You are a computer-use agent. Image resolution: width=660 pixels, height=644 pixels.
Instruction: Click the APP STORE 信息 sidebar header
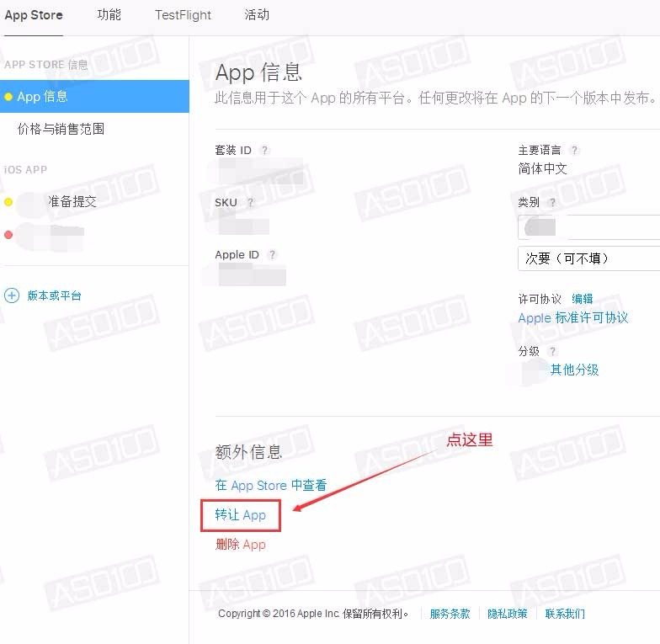click(x=45, y=64)
